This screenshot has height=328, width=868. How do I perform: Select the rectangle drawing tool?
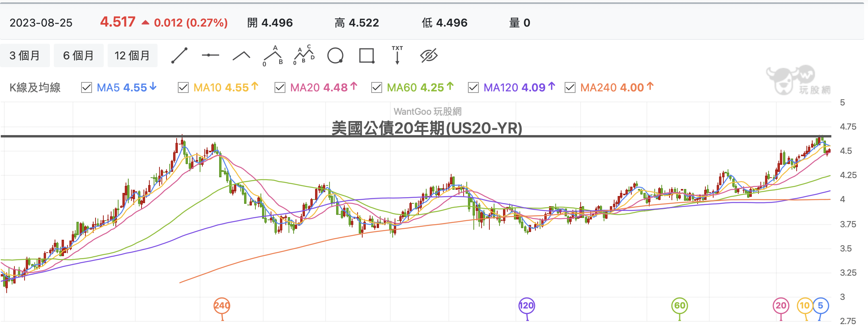tap(367, 55)
